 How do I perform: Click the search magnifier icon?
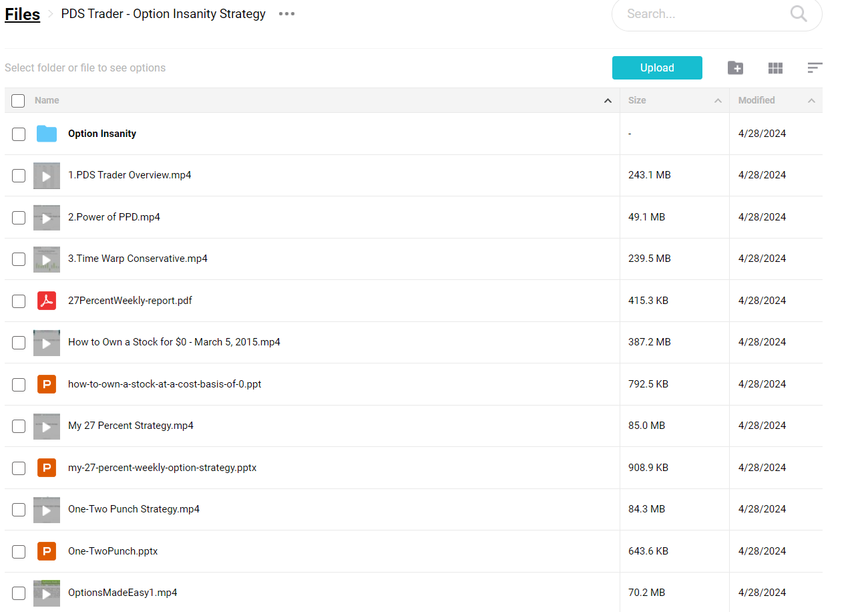[799, 13]
